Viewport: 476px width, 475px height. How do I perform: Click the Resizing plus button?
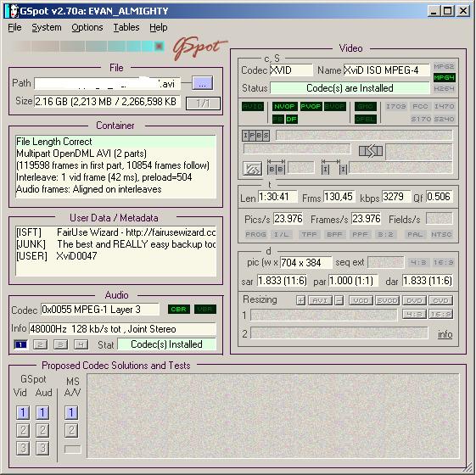click(300, 300)
